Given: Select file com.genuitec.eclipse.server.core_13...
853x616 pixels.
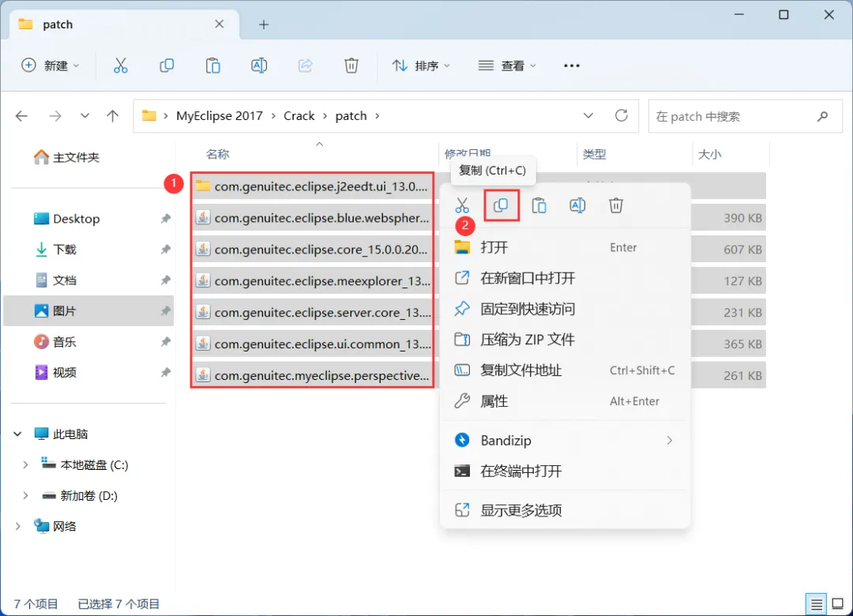Looking at the screenshot, I should pos(312,313).
